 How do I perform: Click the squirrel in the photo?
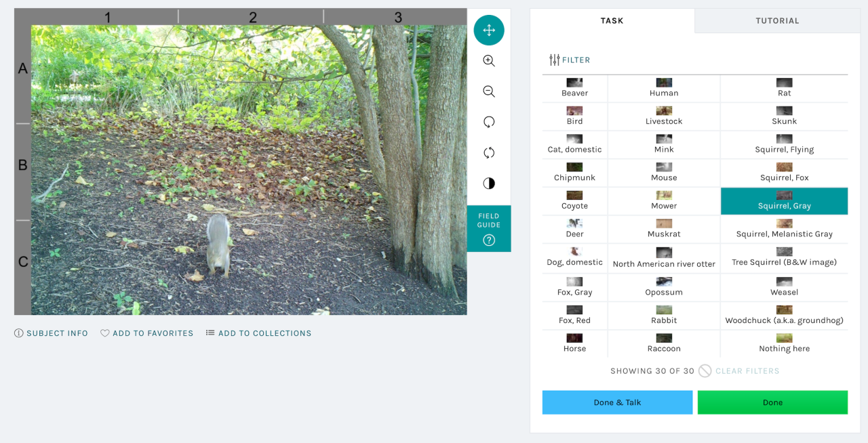click(218, 245)
